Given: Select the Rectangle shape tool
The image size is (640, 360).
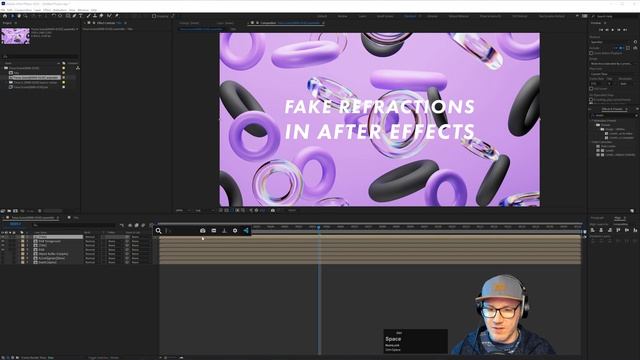Looking at the screenshot, I should (68, 16).
